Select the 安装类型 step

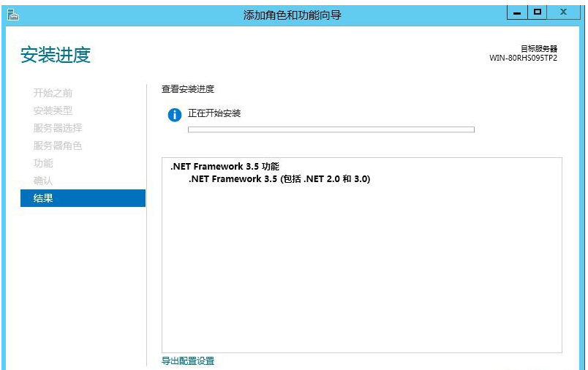pos(53,110)
